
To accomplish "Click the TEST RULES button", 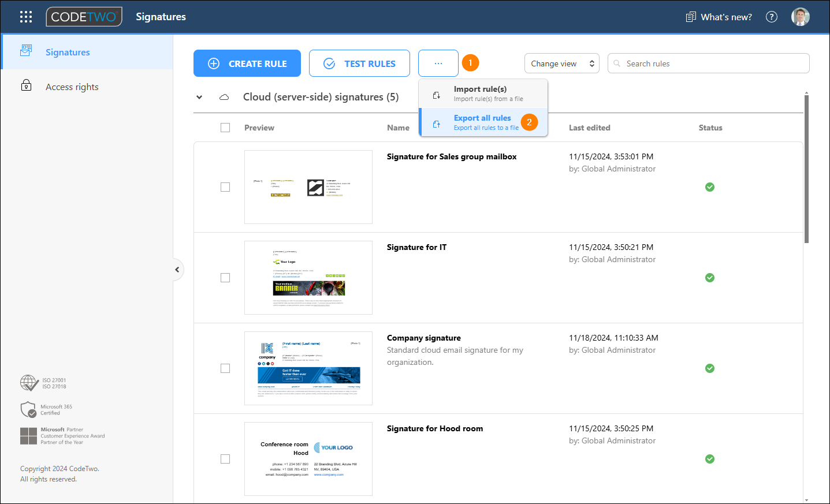I will tap(359, 64).
